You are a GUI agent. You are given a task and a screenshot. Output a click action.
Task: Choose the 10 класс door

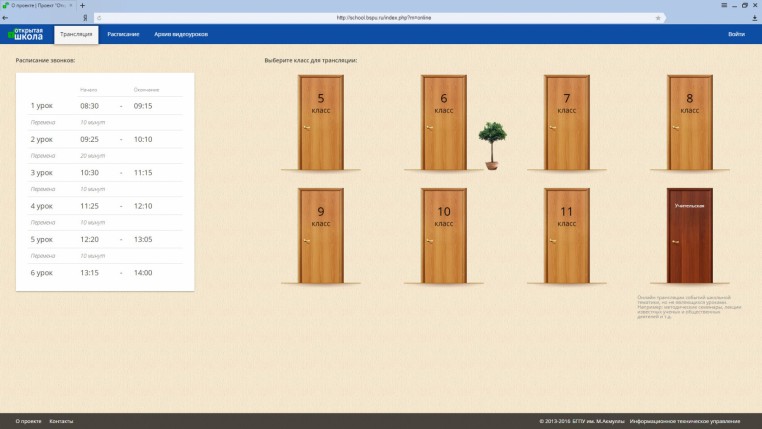click(x=444, y=235)
